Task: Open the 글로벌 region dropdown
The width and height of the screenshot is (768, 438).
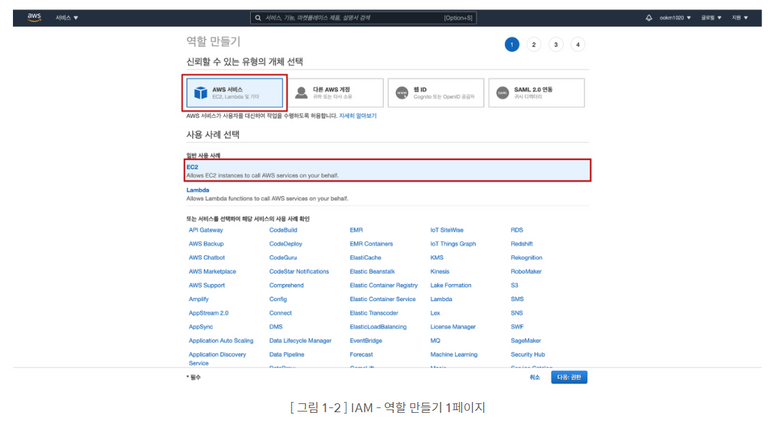Action: (x=711, y=18)
